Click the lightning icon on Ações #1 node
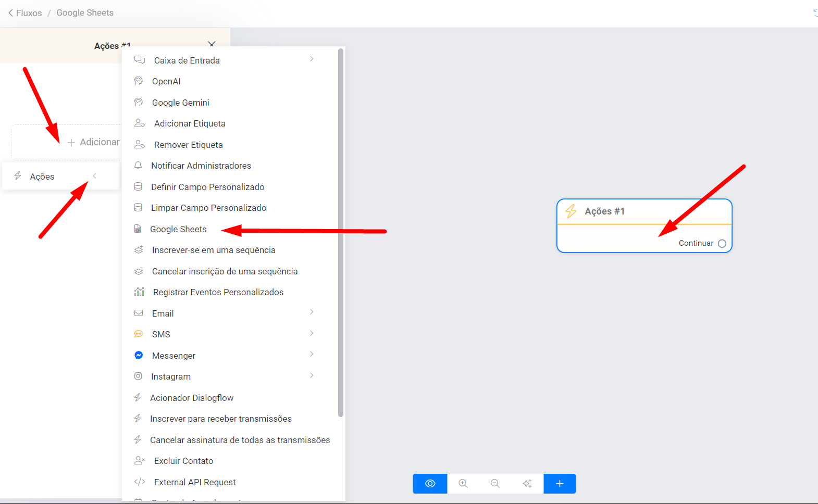 point(571,211)
